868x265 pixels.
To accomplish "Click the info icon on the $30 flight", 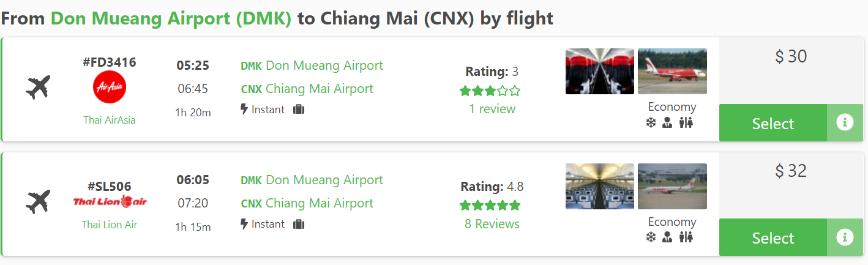I will coord(845,123).
